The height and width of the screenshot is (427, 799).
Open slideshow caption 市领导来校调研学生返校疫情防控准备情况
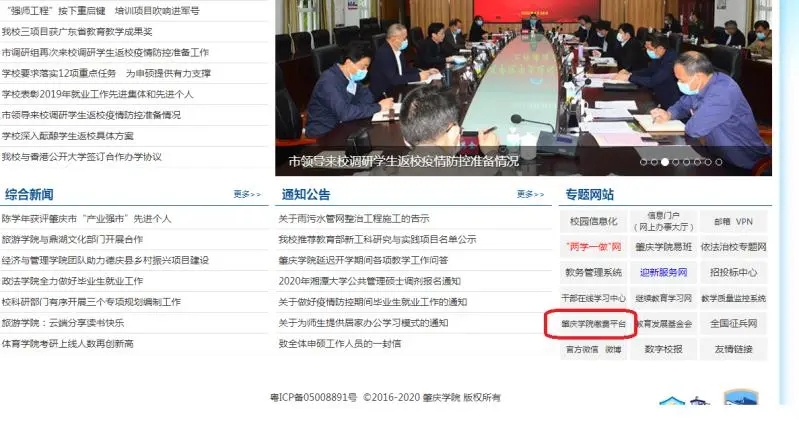403,160
